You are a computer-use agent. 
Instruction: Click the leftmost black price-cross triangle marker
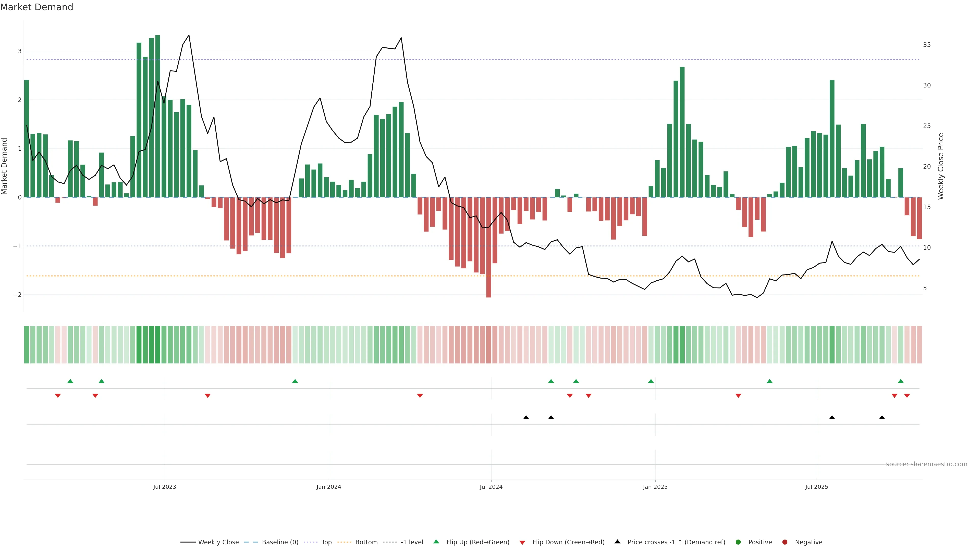526,418
